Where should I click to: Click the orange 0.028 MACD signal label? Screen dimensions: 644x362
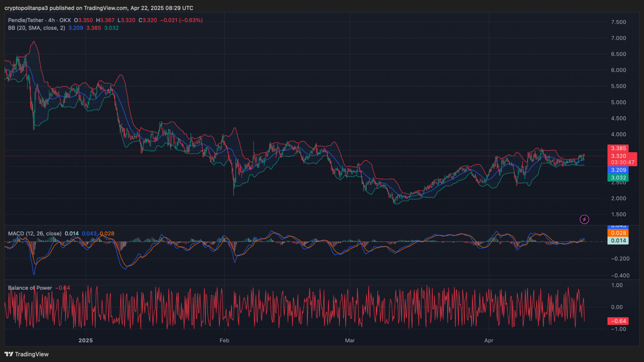618,233
